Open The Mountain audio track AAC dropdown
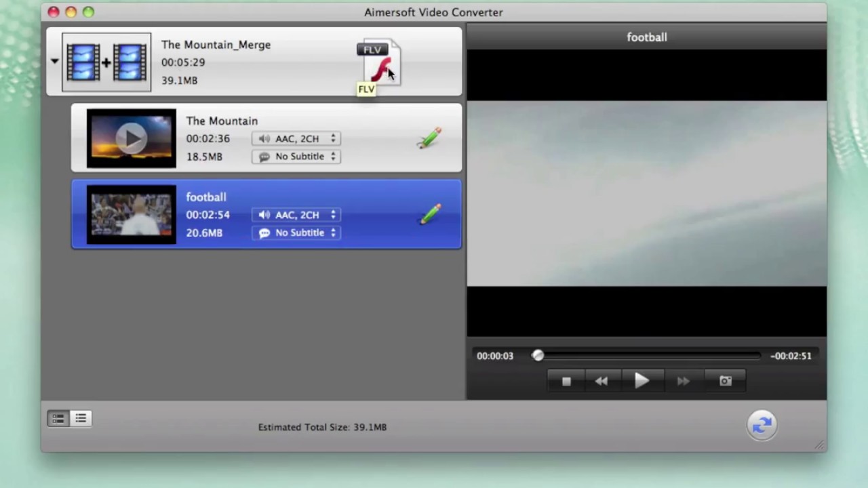The image size is (868, 488). tap(296, 138)
